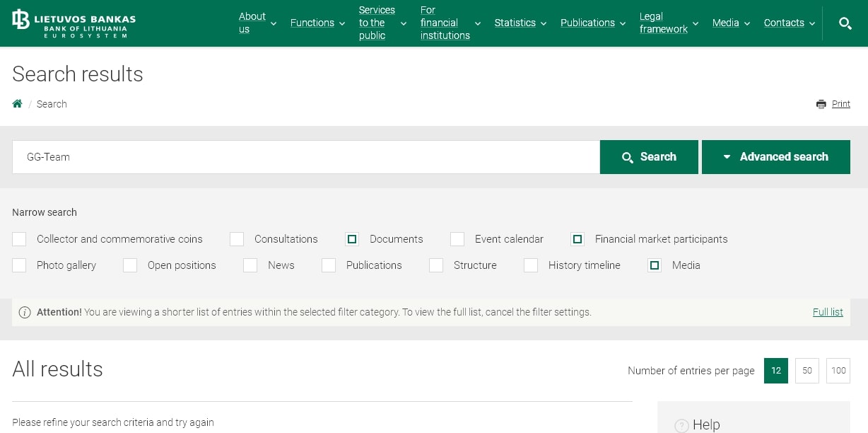Tick the Photo gallery checkbox

pos(19,265)
